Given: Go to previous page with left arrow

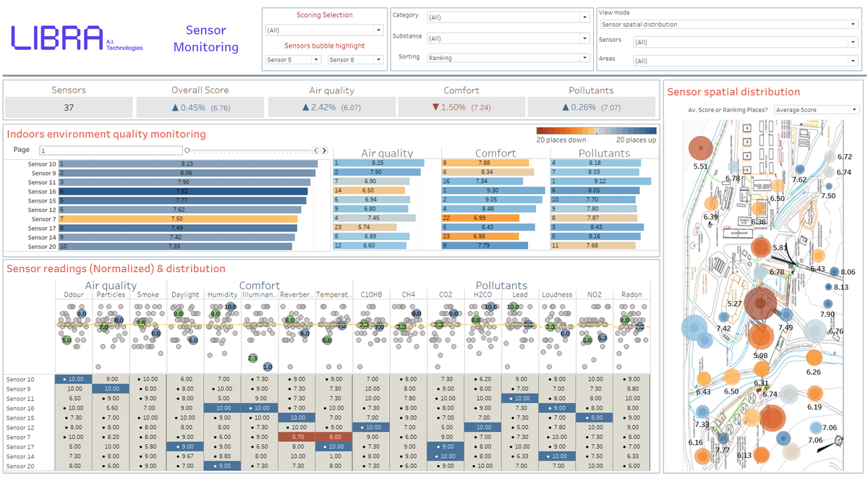Looking at the screenshot, I should 315,150.
